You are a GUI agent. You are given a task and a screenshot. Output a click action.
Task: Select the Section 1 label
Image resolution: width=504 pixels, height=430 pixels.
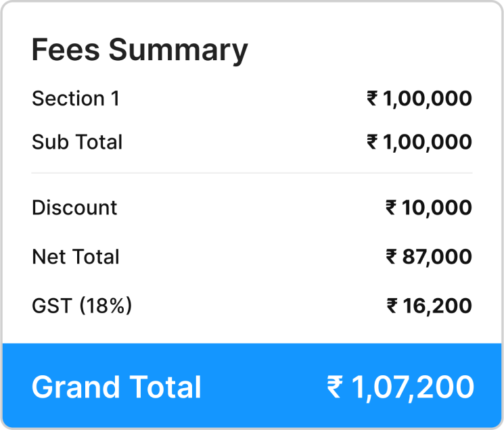(76, 98)
